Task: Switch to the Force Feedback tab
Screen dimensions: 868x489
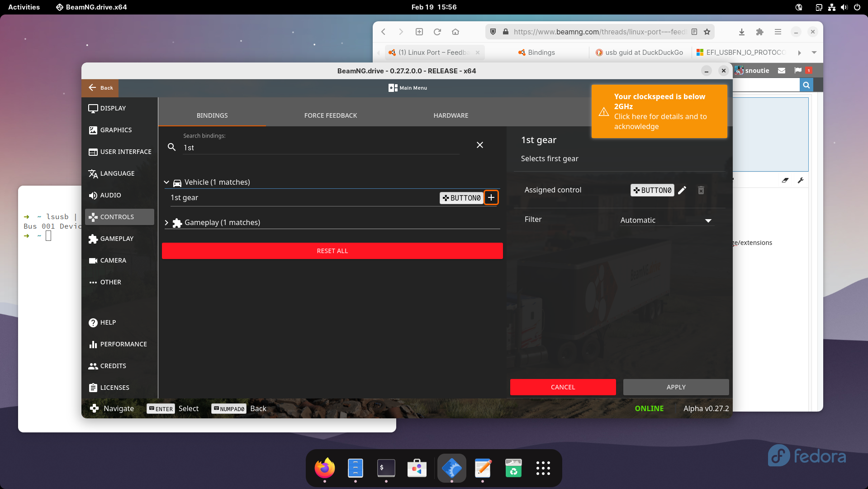Action: (331, 115)
